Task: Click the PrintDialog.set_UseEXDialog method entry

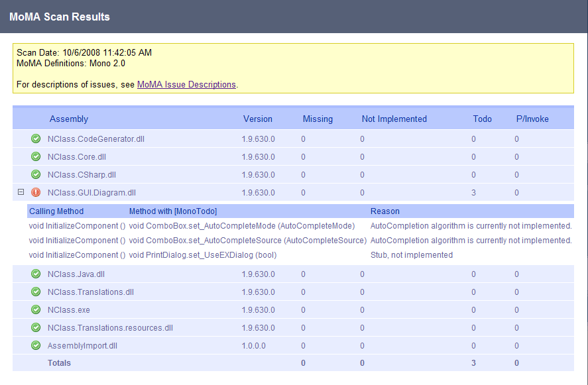Action: click(203, 255)
